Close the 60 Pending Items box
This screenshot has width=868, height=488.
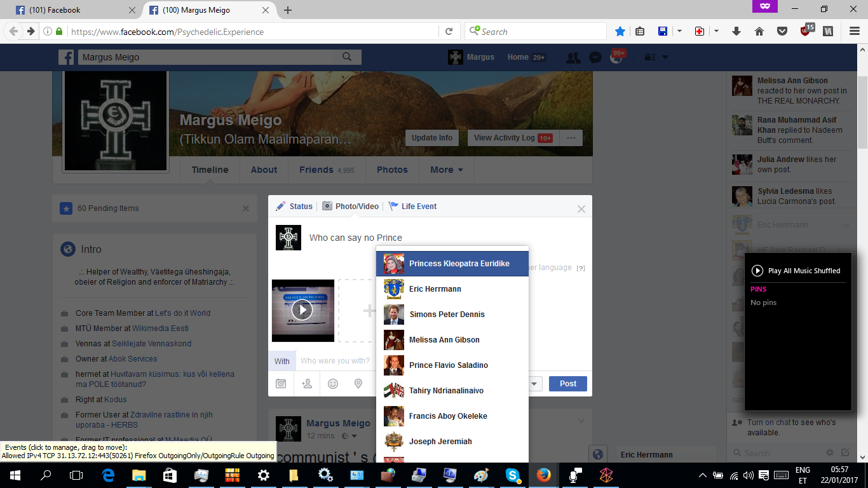(246, 208)
